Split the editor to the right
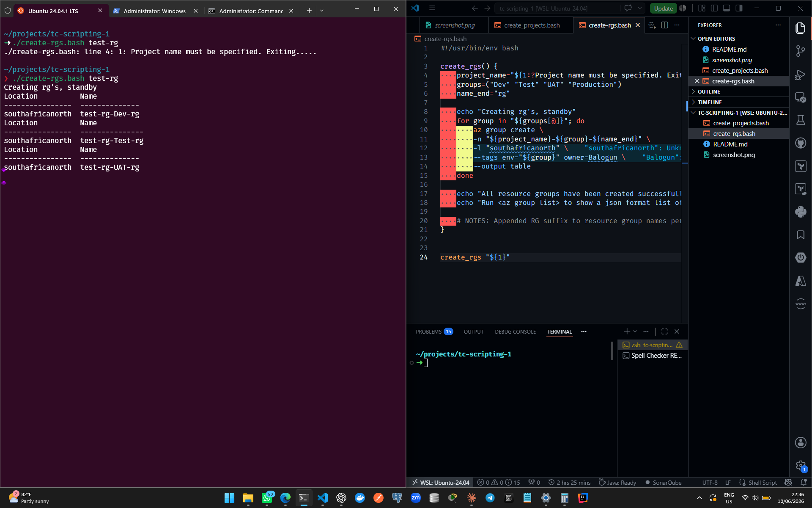This screenshot has height=508, width=812. pos(664,25)
